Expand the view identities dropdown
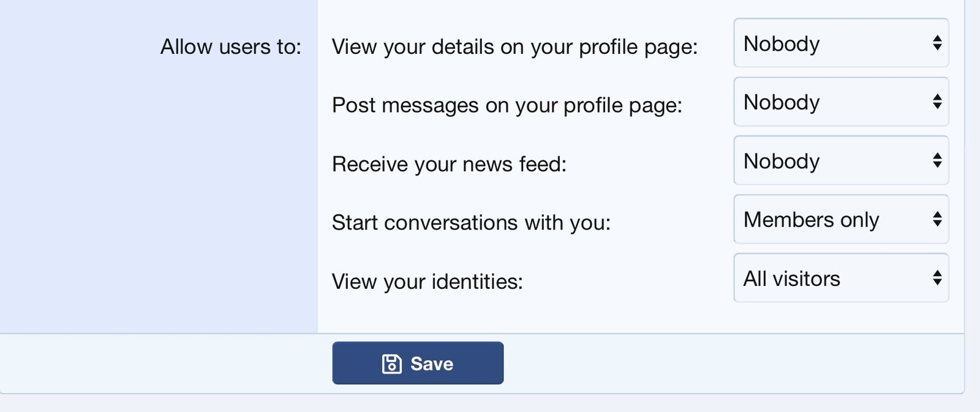980x412 pixels. point(840,279)
